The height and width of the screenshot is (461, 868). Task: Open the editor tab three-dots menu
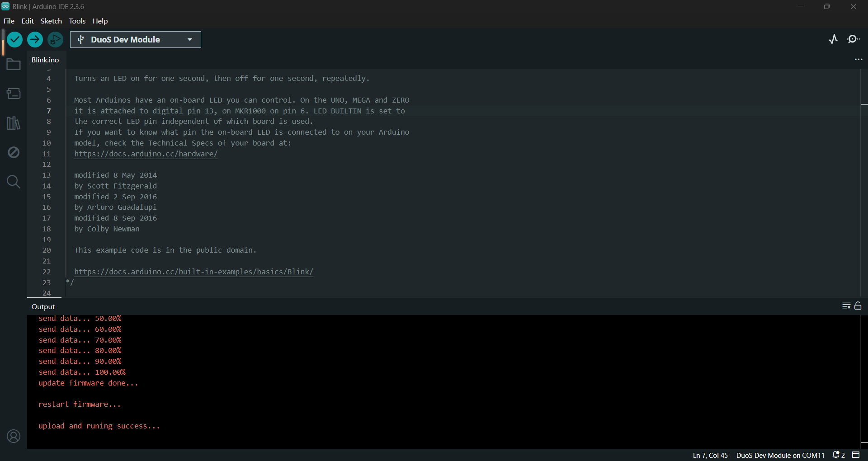click(x=858, y=60)
